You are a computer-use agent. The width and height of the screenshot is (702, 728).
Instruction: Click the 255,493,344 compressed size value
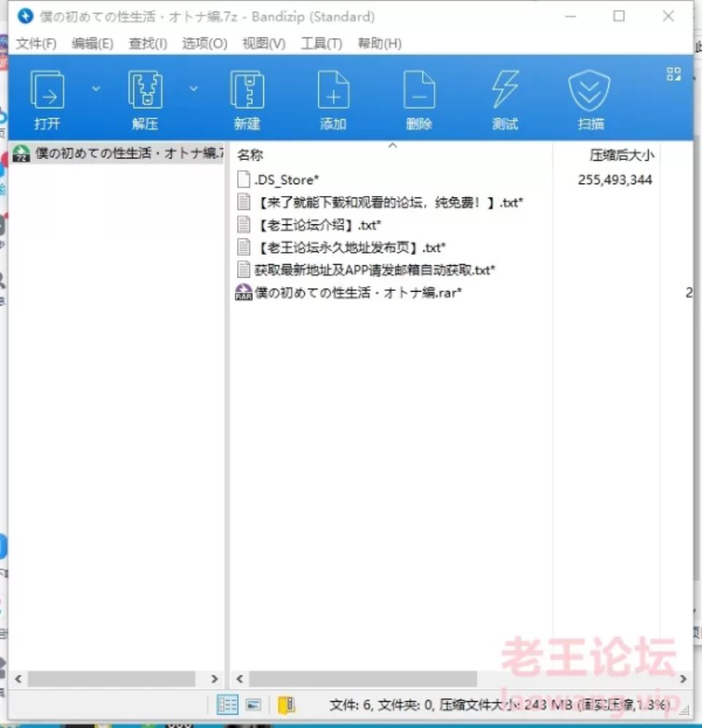click(615, 180)
